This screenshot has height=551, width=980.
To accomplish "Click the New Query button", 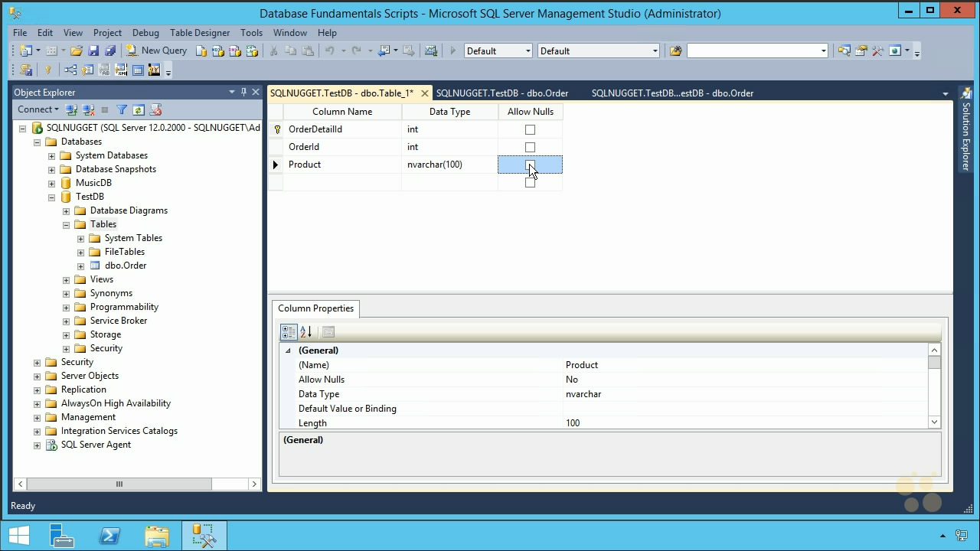I will [x=157, y=51].
